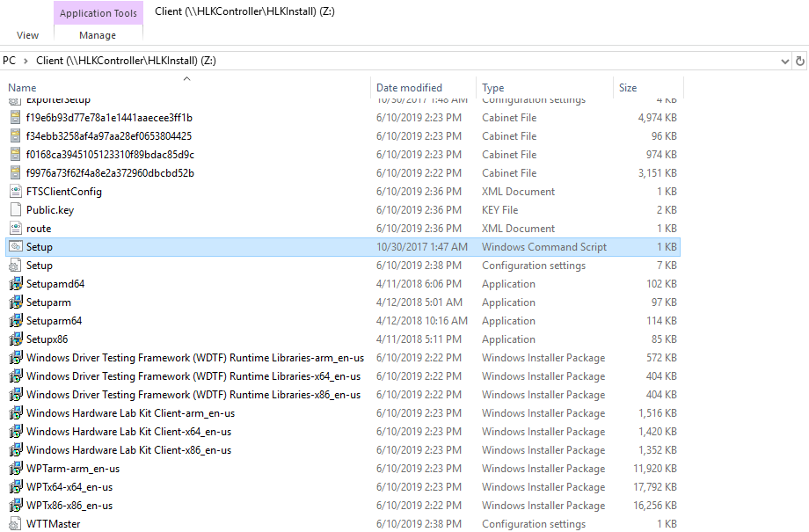Image resolution: width=809 pixels, height=532 pixels.
Task: Click the XML icon beside route
Action: click(16, 229)
